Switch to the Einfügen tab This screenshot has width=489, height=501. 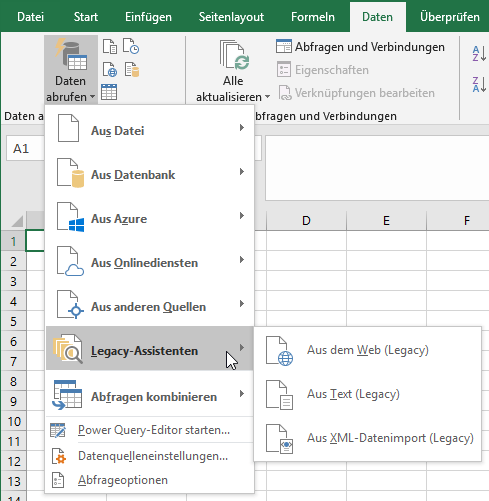coord(148,17)
